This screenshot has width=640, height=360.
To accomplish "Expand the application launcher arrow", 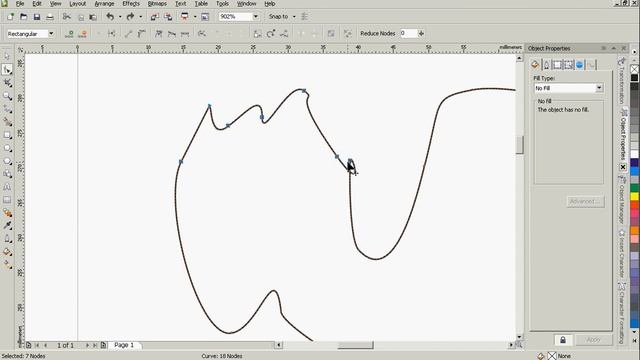I will tap(195, 17).
